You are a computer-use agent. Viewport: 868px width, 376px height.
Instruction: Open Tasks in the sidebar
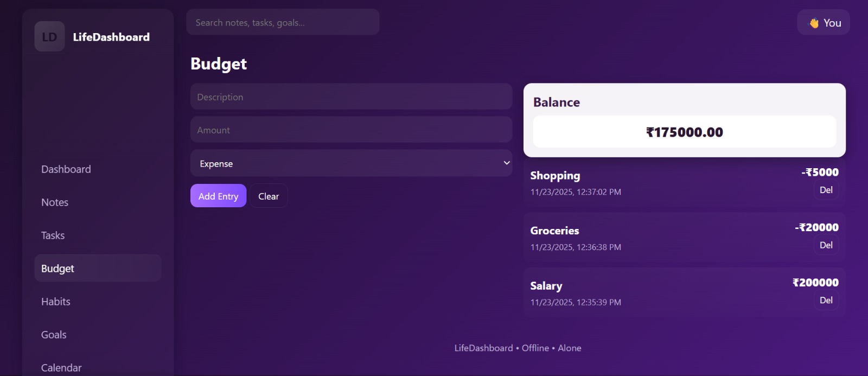point(98,235)
